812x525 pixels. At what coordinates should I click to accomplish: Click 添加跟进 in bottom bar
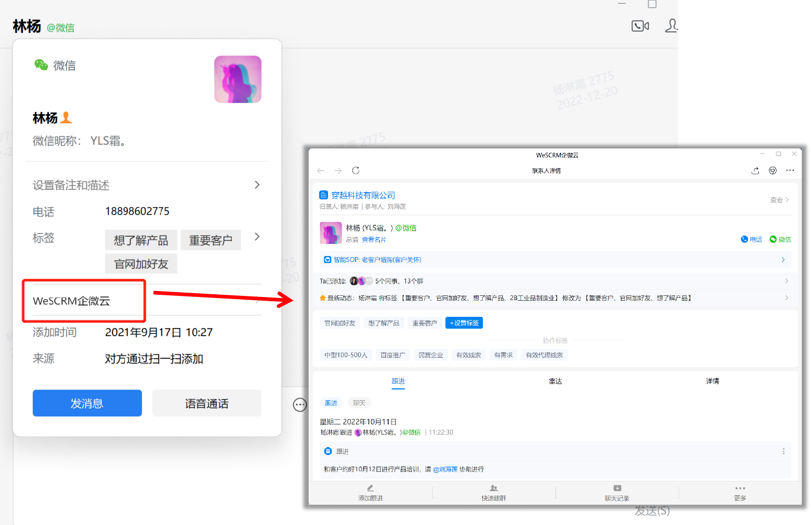point(371,493)
